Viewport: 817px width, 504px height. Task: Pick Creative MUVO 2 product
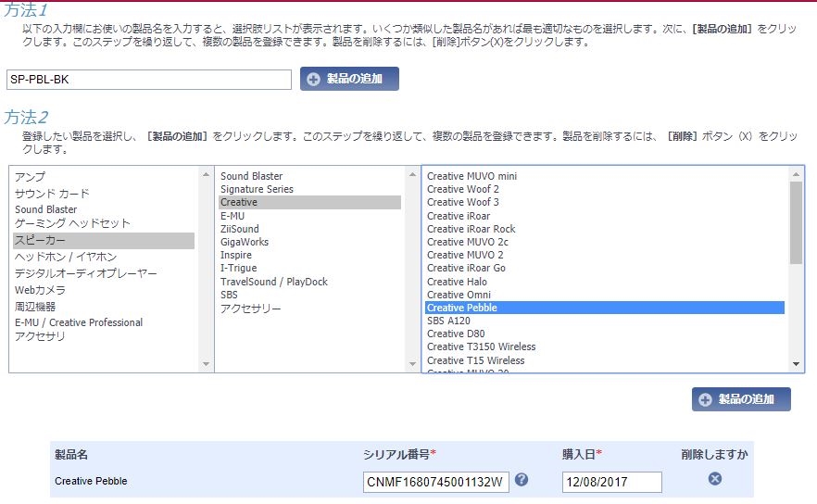(465, 255)
